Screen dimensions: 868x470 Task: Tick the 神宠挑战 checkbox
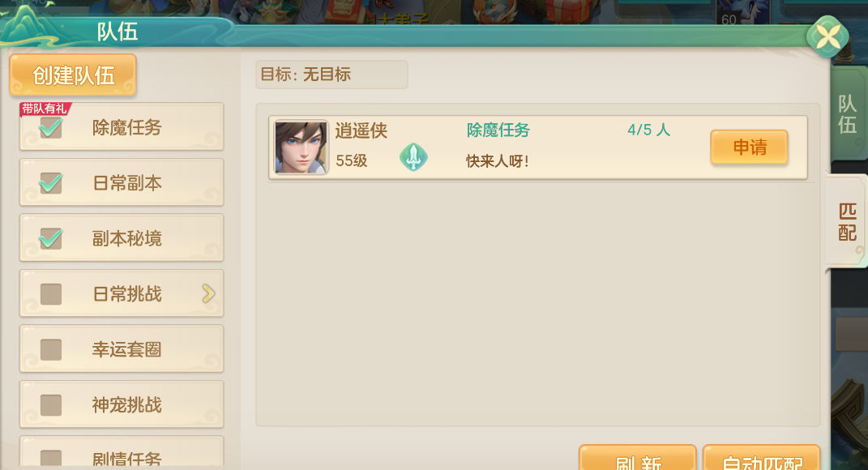51,404
